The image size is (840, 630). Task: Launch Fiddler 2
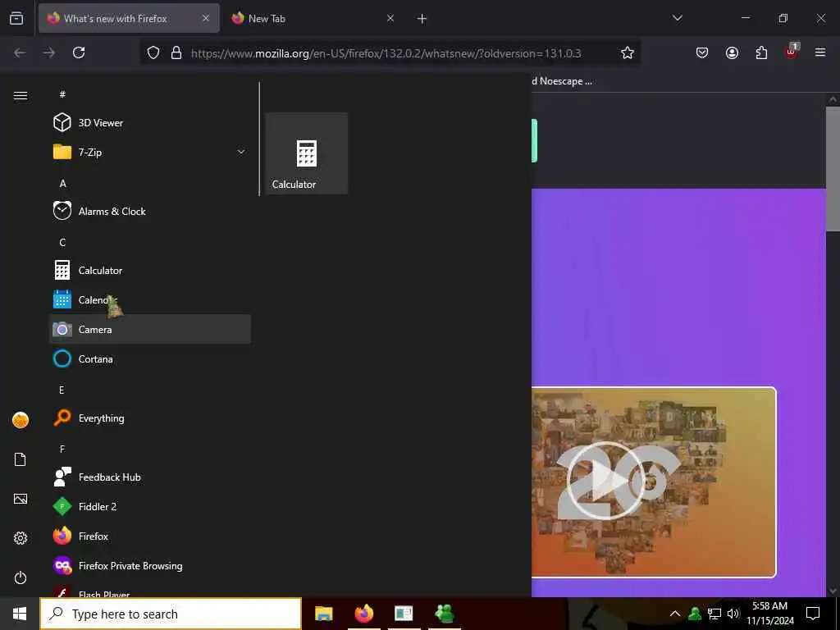tap(150, 506)
